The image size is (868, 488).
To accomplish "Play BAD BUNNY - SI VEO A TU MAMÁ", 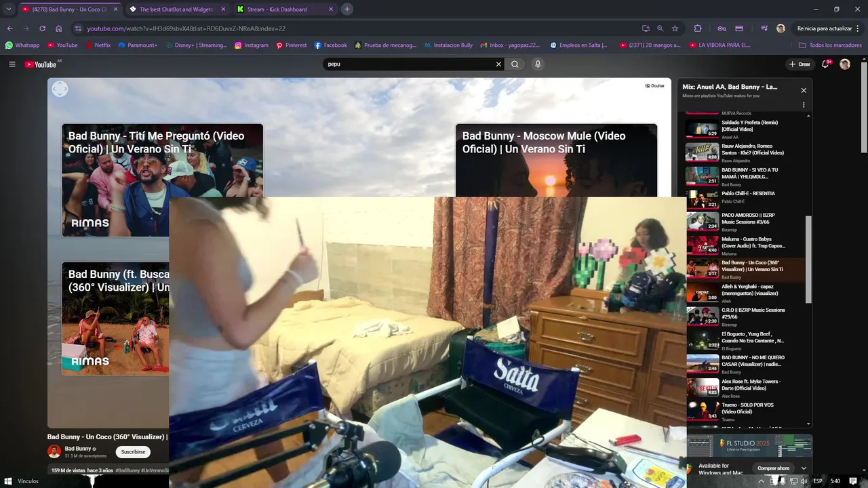I will coord(745,176).
